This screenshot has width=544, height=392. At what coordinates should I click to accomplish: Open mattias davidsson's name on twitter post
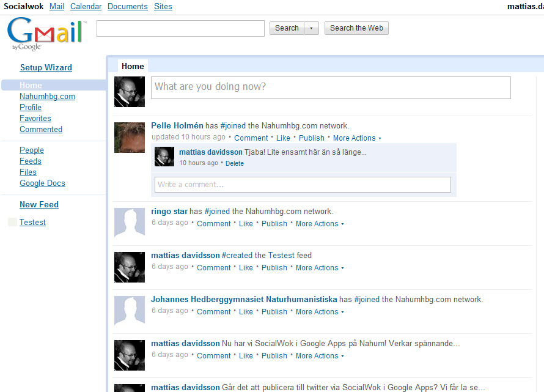pos(185,388)
